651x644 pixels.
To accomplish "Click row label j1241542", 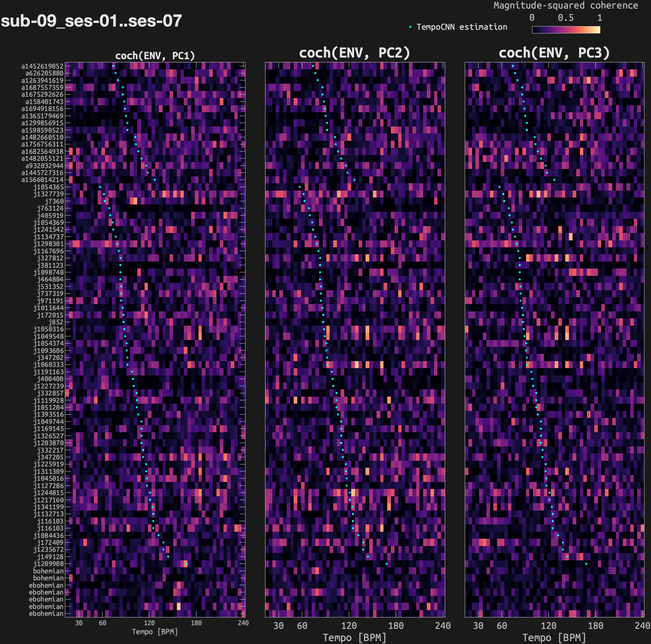I will [x=49, y=229].
